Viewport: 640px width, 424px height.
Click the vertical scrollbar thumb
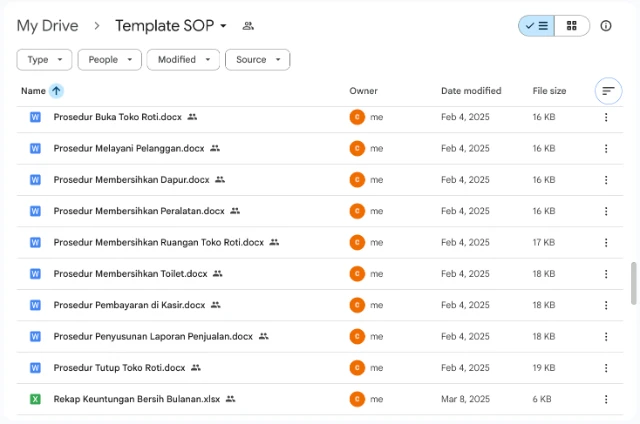tap(633, 283)
